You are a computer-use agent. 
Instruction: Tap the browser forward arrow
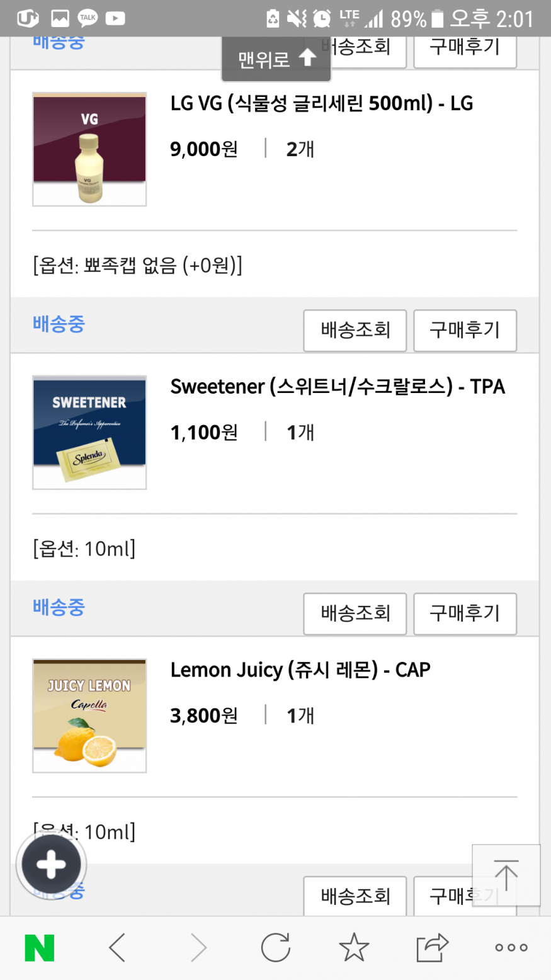pos(198,947)
